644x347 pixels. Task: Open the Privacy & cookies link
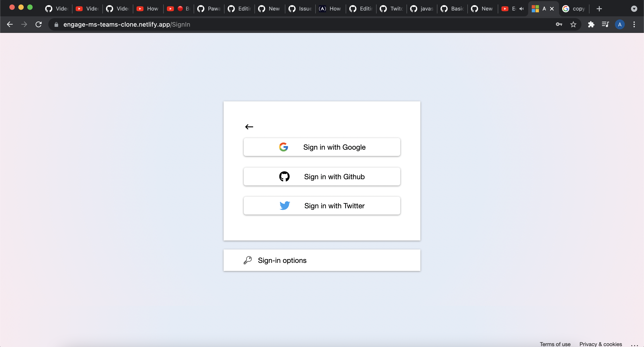600,344
